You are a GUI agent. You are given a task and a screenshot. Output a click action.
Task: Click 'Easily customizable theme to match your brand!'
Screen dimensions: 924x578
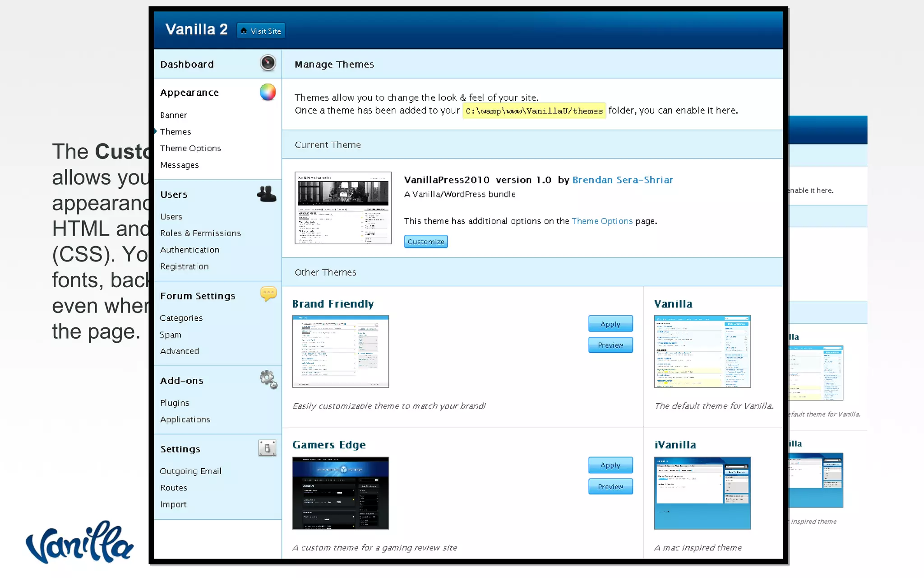389,406
